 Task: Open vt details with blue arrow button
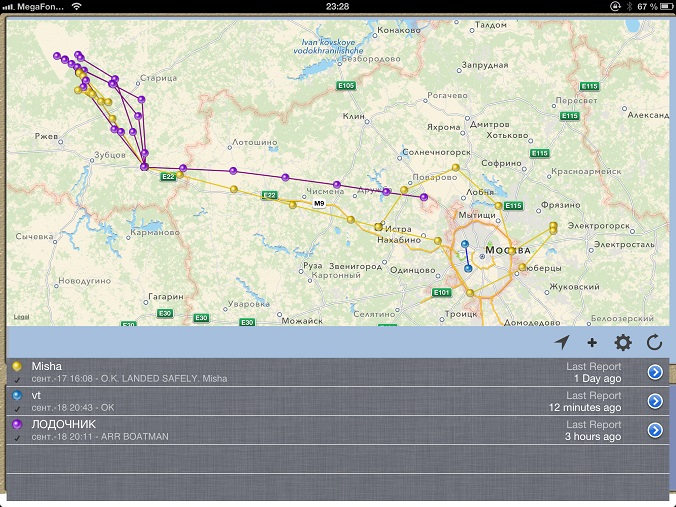tap(655, 401)
